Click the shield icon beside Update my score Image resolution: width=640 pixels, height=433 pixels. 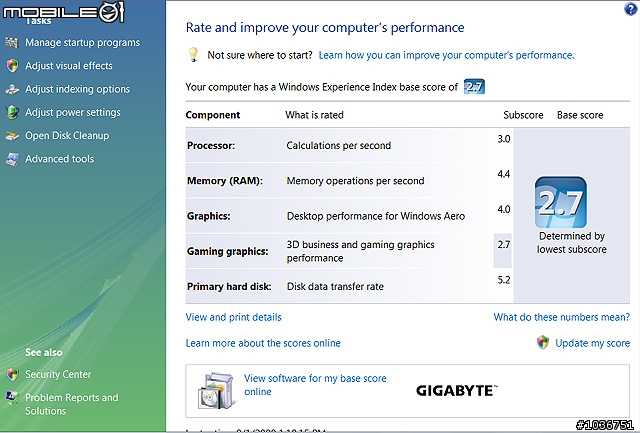(x=543, y=342)
